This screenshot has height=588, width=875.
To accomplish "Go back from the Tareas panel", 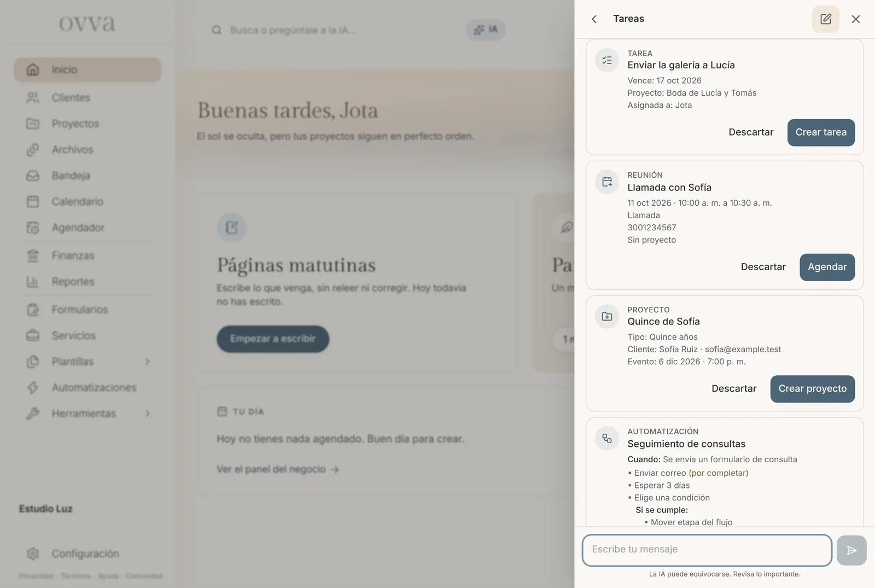I will tap(594, 19).
